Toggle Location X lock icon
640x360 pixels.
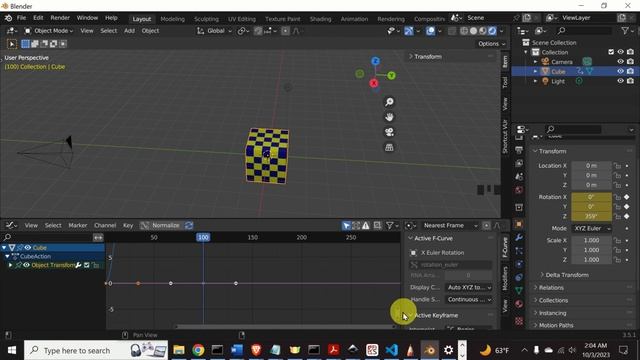tap(617, 166)
